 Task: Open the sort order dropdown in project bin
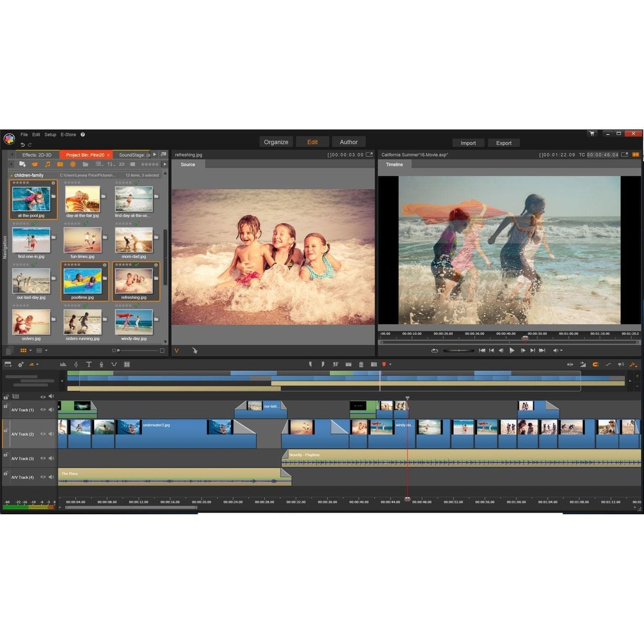[x=110, y=164]
